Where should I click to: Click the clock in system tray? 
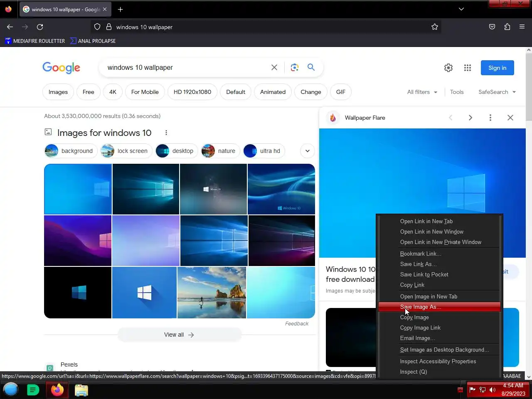[x=513, y=389]
